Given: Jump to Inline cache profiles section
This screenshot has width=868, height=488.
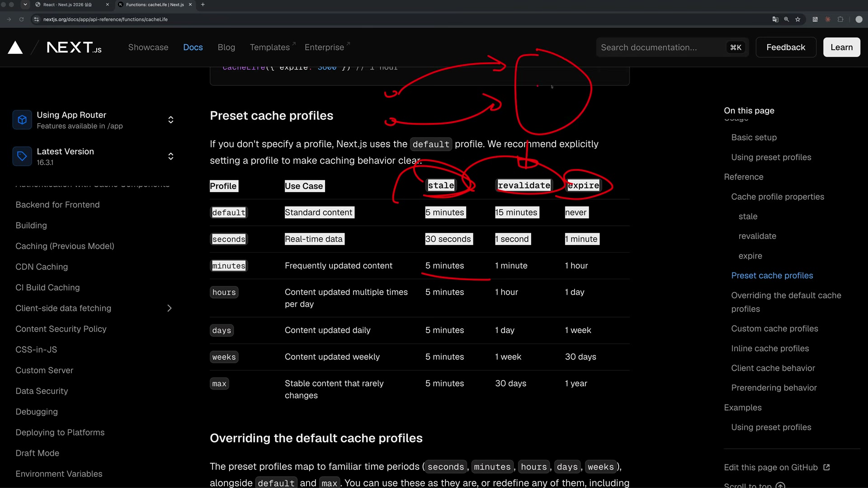Looking at the screenshot, I should click(770, 348).
